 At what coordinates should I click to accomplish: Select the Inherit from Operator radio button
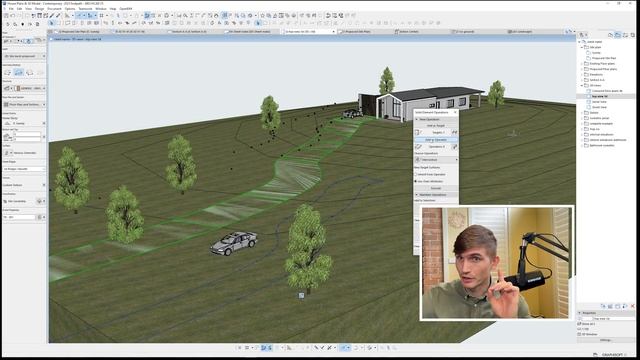pos(416,174)
